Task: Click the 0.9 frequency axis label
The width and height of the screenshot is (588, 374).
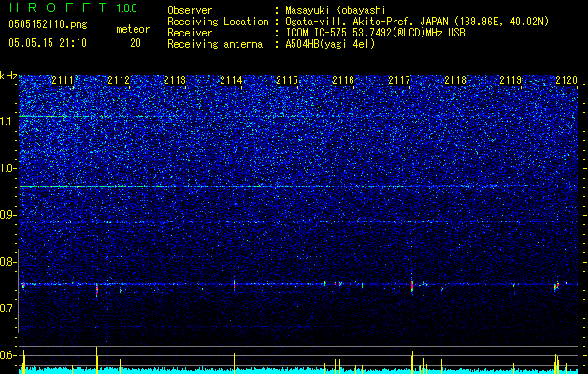Action: click(8, 215)
